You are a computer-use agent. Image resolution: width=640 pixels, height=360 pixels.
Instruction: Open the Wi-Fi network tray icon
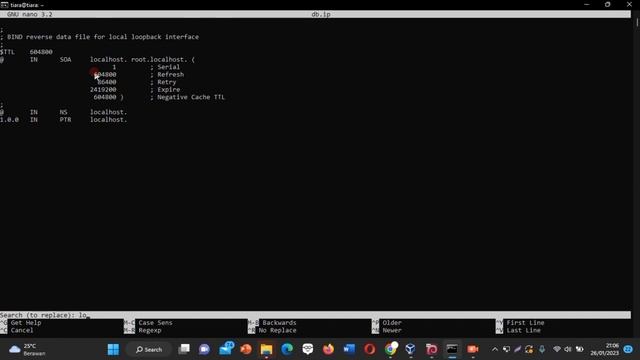557,349
